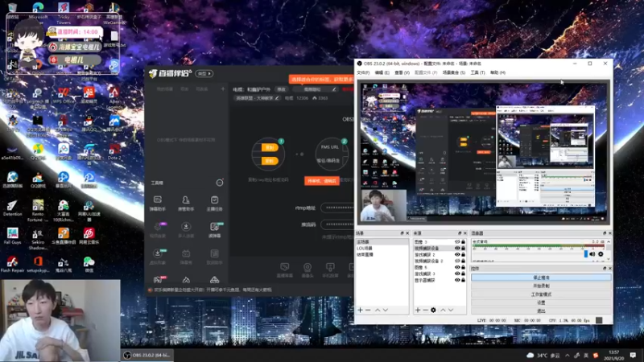644x362 pixels.
Task: Click the rtmp地址 address field
Action: 336,208
